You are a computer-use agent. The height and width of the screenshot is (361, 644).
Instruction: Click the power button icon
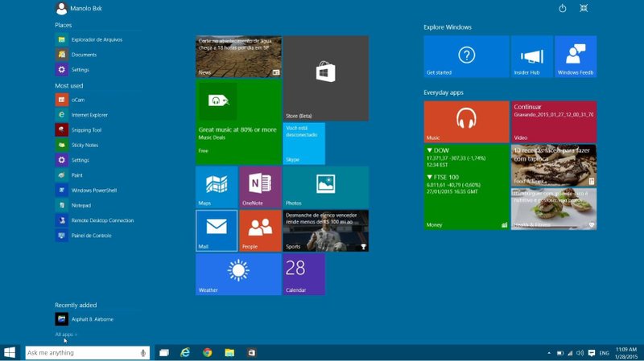coord(562,8)
